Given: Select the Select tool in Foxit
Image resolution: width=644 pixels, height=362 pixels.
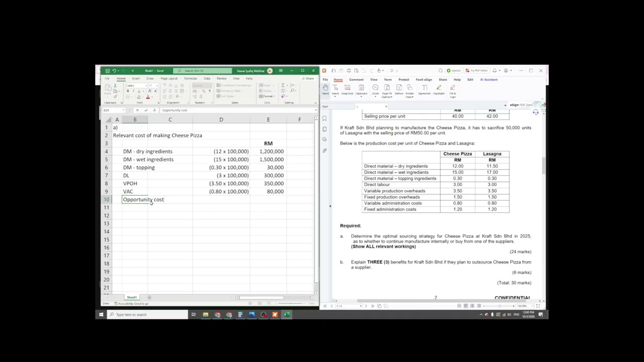Looking at the screenshot, I should (x=335, y=90).
